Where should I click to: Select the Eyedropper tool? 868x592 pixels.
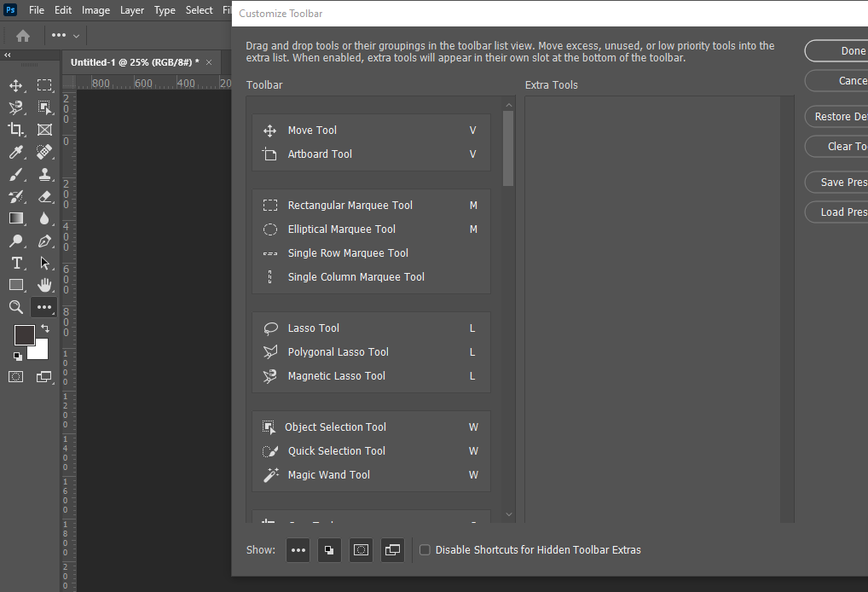coord(16,152)
